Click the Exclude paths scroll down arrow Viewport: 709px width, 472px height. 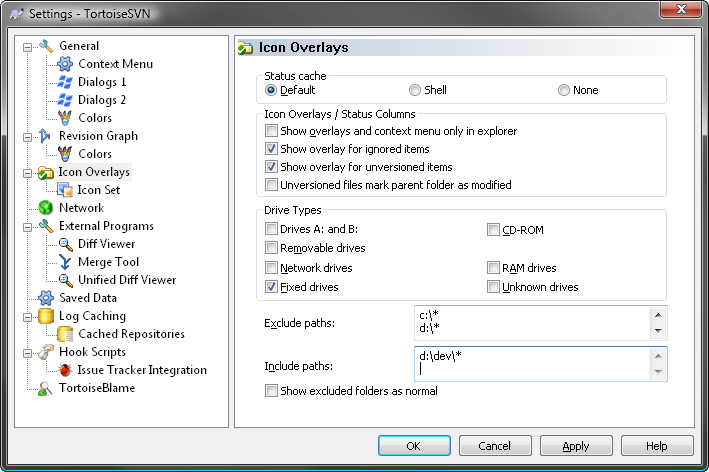658,331
